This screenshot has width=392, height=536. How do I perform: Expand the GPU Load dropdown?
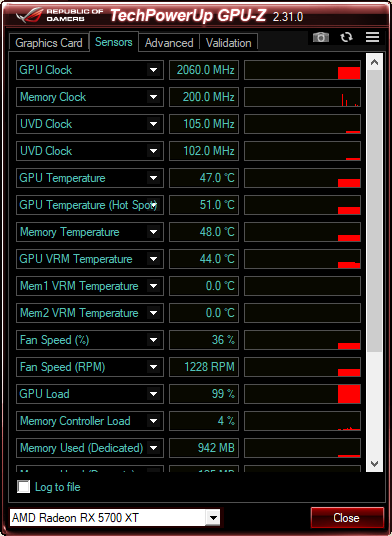click(x=153, y=394)
